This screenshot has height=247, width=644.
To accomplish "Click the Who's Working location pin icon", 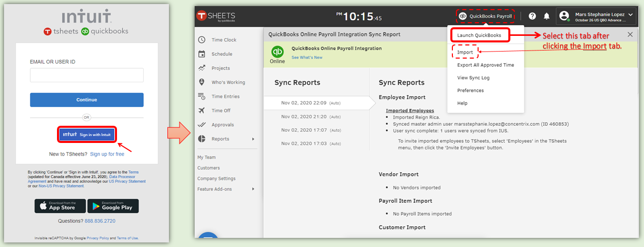I will pos(202,82).
